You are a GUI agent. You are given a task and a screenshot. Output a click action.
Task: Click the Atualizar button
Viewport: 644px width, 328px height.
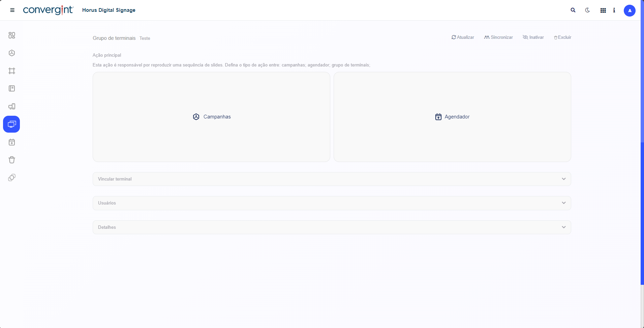463,37
